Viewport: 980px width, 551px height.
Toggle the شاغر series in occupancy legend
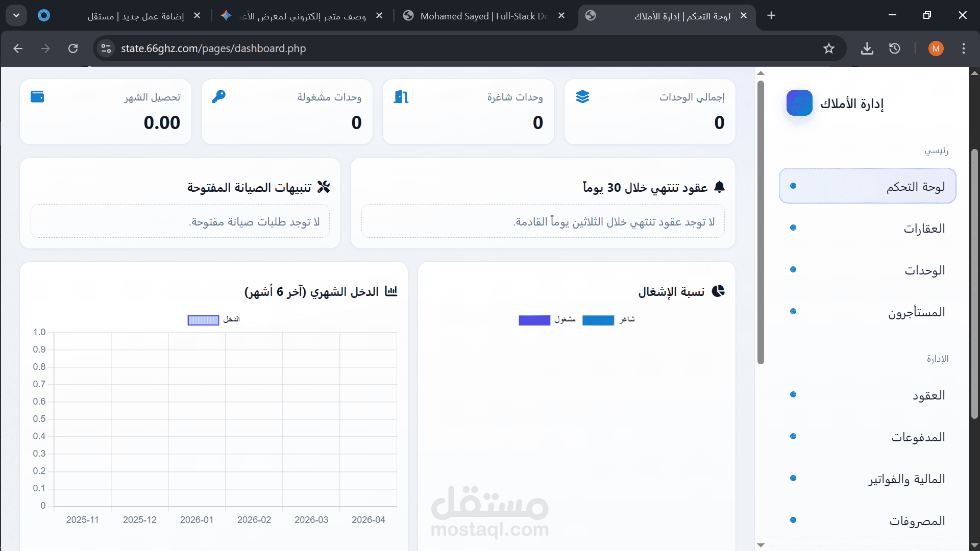point(598,320)
